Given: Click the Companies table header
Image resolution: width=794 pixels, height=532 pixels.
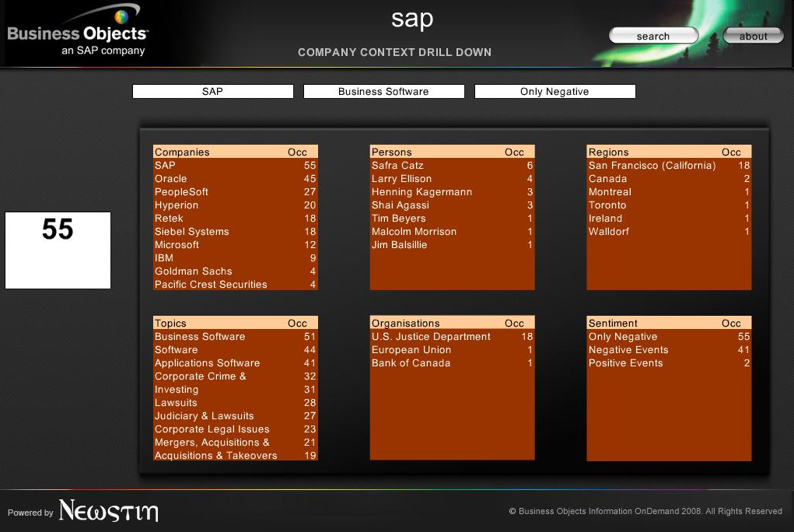Looking at the screenshot, I should click(236, 152).
